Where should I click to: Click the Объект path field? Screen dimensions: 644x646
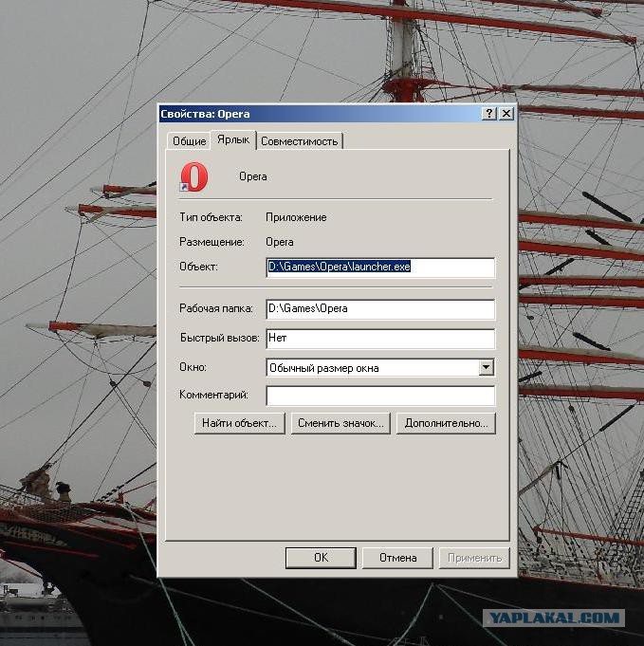[x=380, y=268]
